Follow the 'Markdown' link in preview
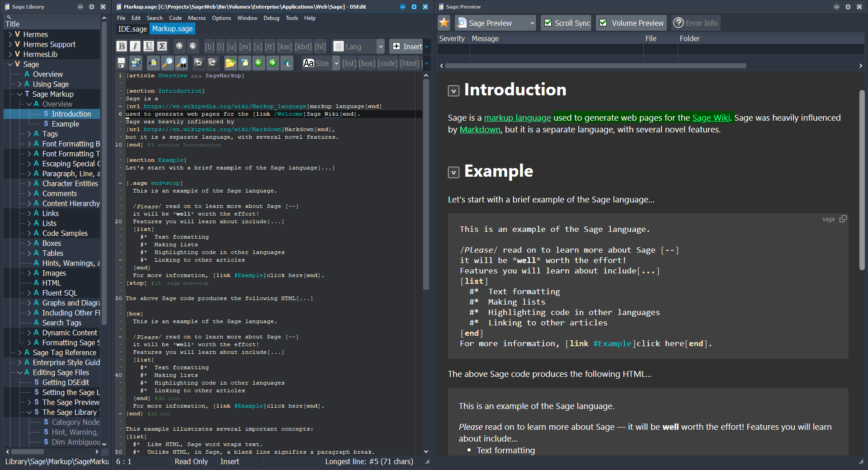 point(480,130)
